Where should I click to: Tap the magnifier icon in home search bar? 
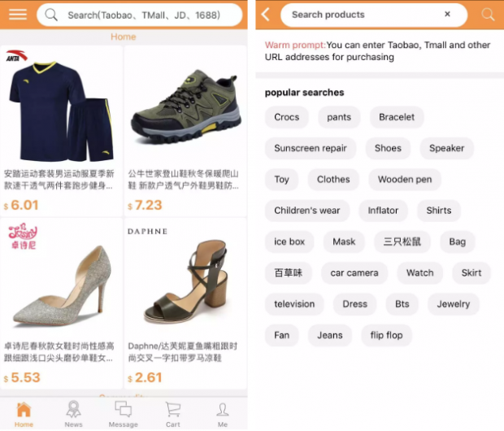[51, 15]
